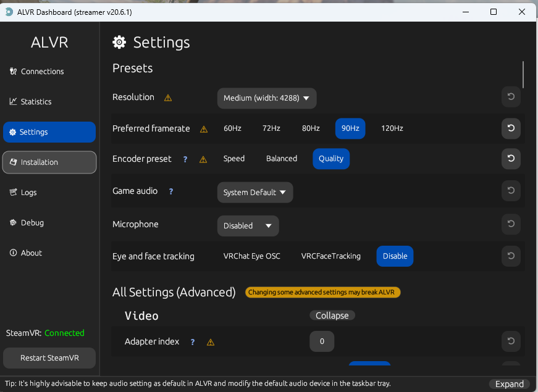Open the Debug tab
Image resolution: width=538 pixels, height=392 pixels.
point(49,223)
